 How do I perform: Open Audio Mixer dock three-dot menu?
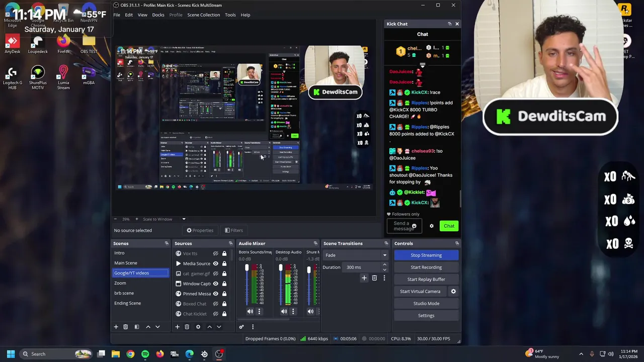[x=253, y=327]
